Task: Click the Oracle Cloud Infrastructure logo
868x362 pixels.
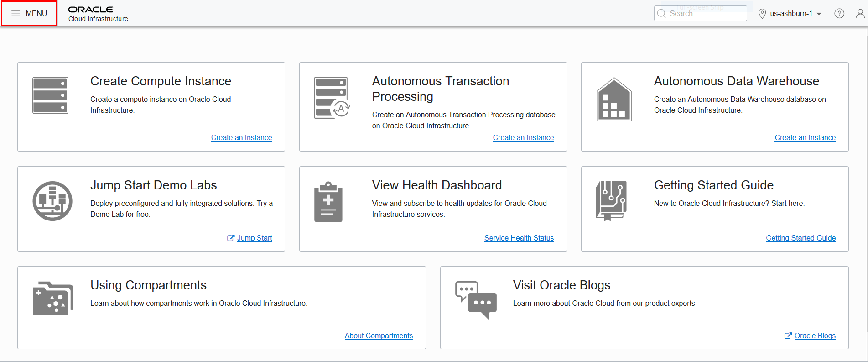Action: [98, 14]
